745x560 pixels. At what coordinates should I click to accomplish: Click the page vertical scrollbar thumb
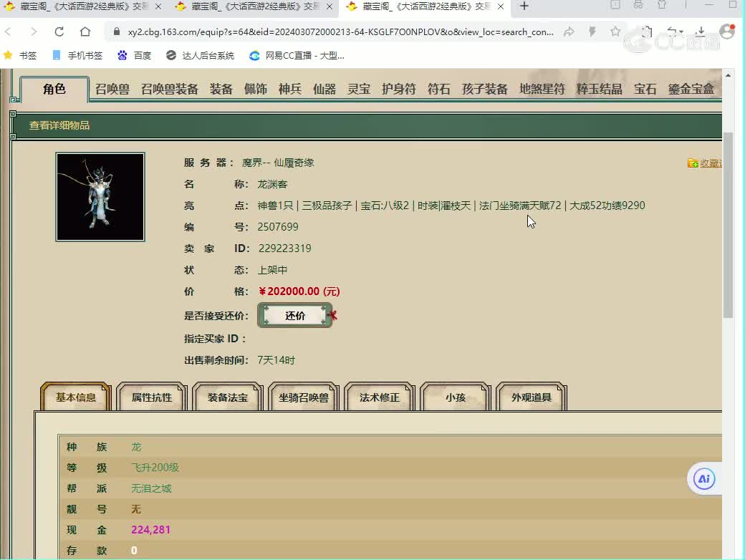pyautogui.click(x=728, y=225)
